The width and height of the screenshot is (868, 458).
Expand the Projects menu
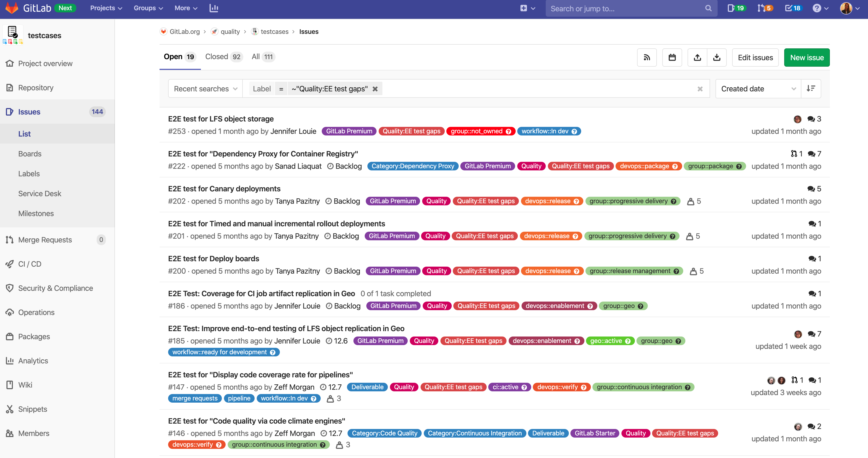click(106, 8)
